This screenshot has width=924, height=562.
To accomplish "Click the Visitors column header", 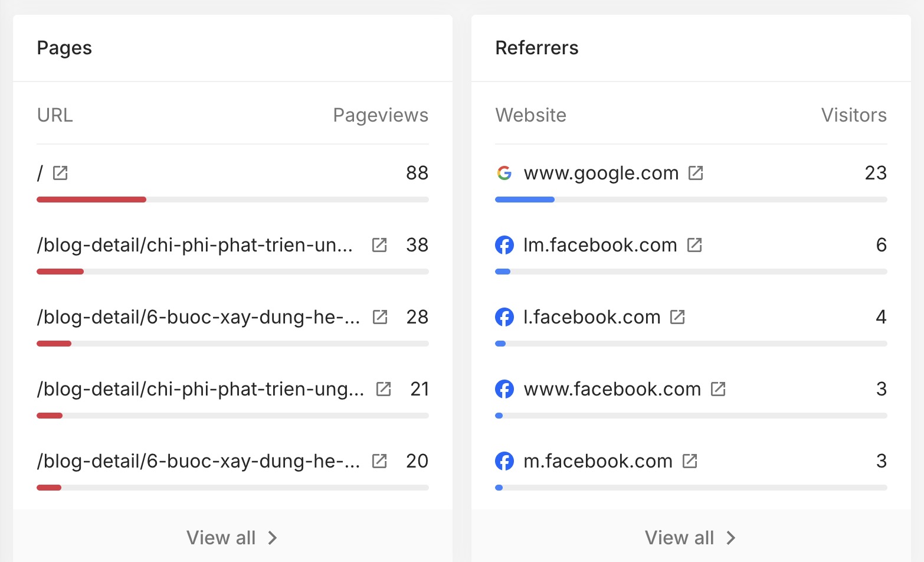I will [854, 115].
